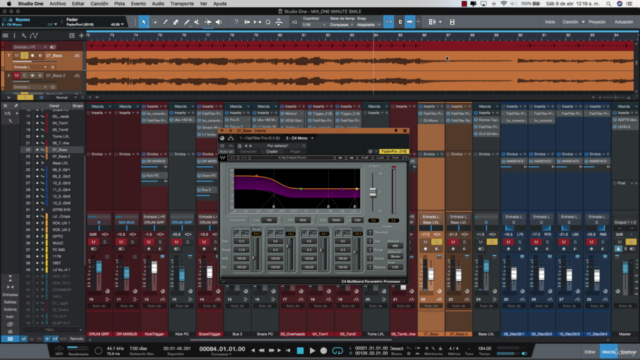Screen dimensions: 640x360
Task: Go to Inicio page
Action: (x=550, y=22)
